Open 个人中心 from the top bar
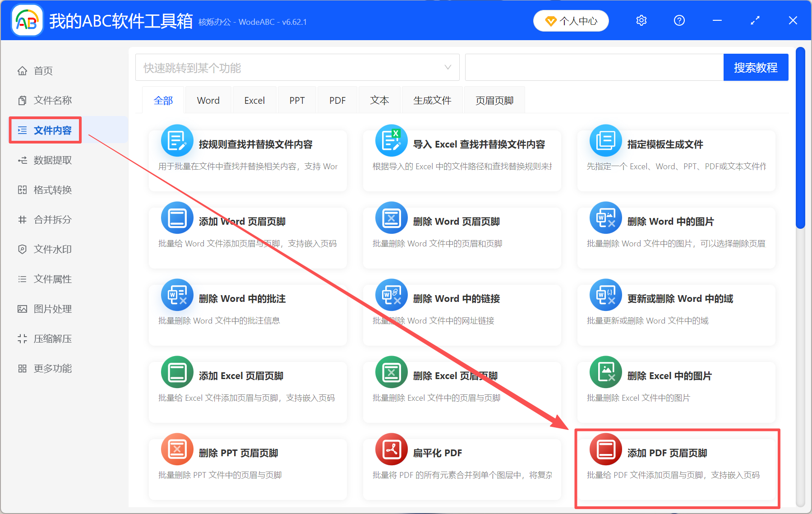 tap(571, 20)
